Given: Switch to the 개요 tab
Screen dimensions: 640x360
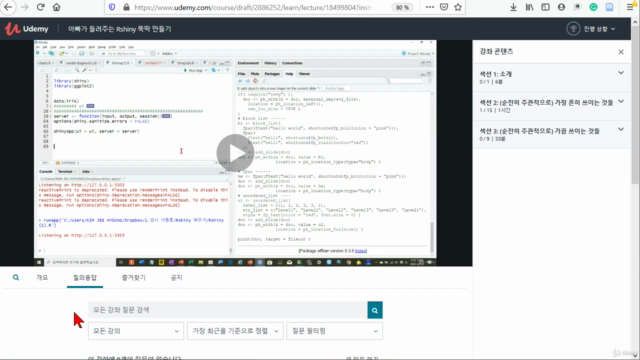Looking at the screenshot, I should pos(42,278).
